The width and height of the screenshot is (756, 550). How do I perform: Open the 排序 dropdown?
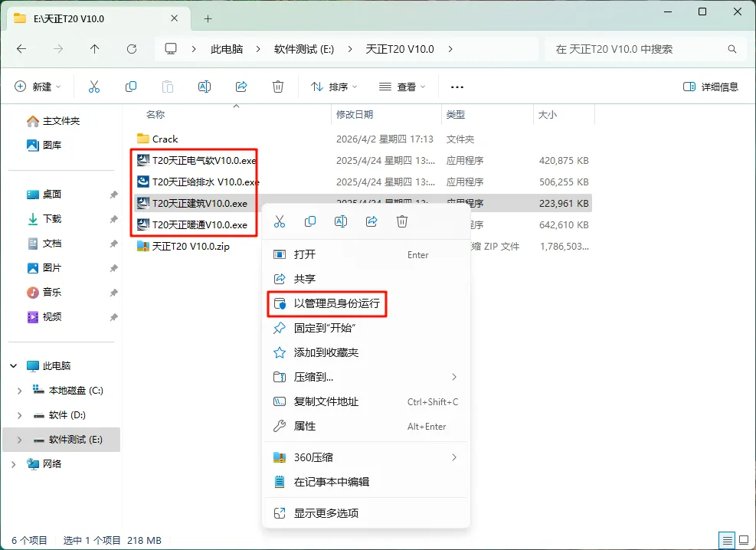(x=334, y=87)
